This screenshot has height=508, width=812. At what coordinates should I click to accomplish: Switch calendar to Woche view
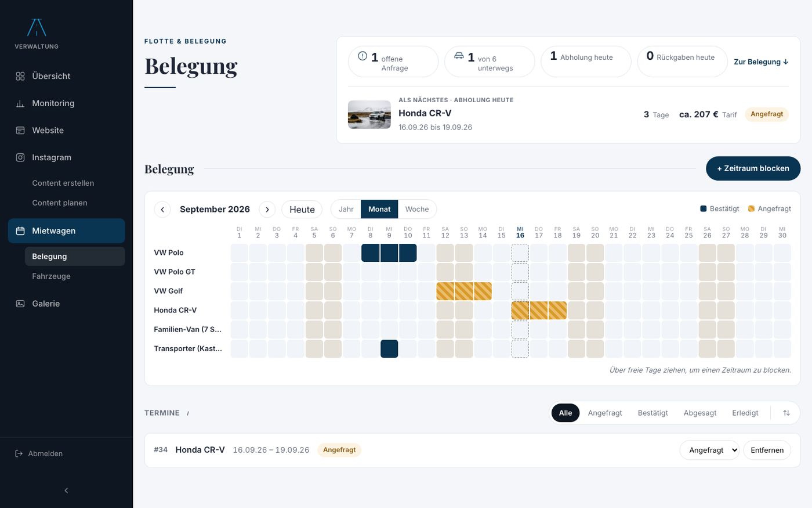pyautogui.click(x=417, y=209)
